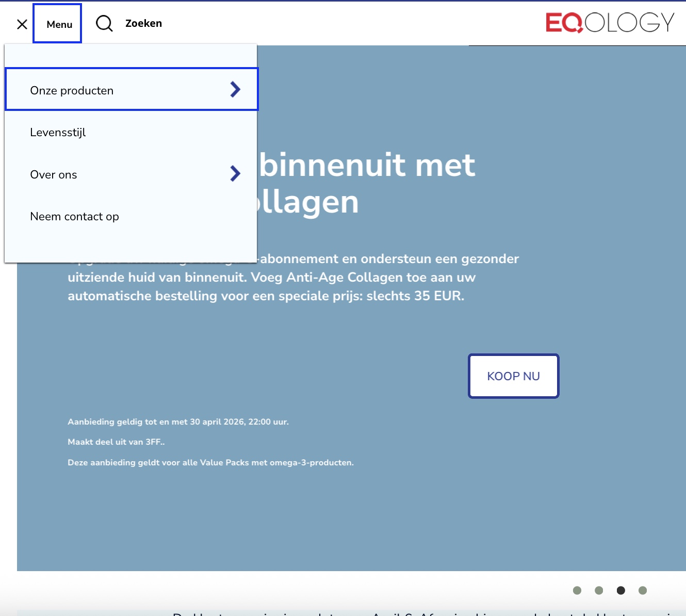Click the Menu button
The width and height of the screenshot is (686, 616).
tap(57, 23)
